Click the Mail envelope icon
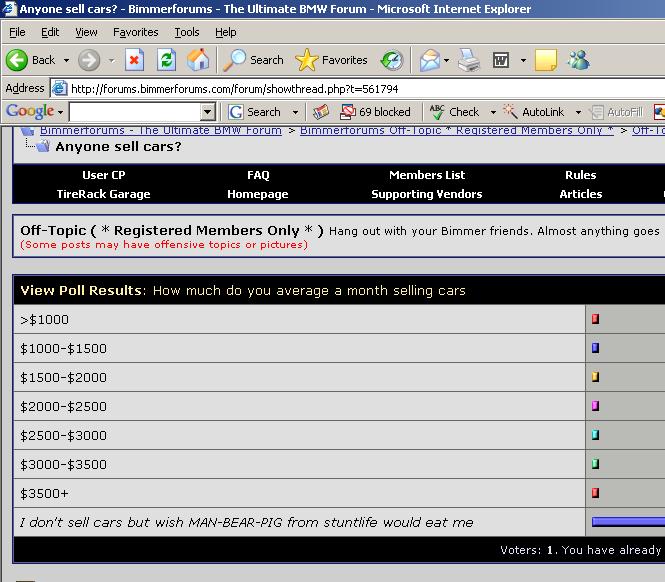Screen dimensions: 665x582 [x=429, y=60]
